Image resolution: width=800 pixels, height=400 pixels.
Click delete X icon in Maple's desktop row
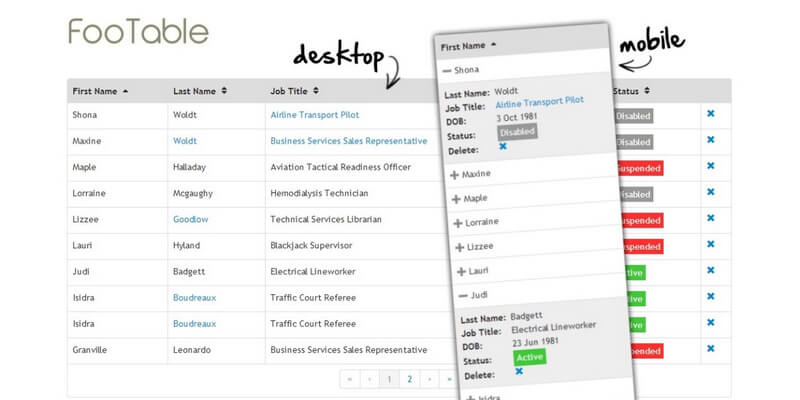[x=710, y=167]
